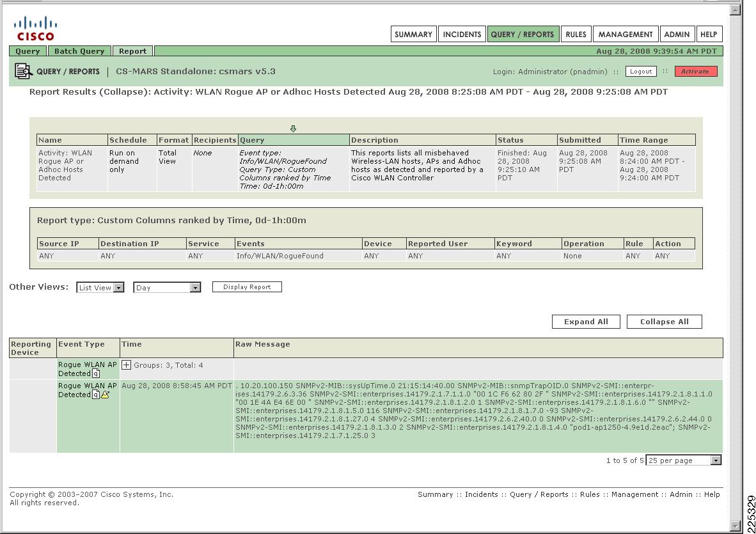Click the Logout button
Viewport: 756px width, 534px height.
point(641,72)
